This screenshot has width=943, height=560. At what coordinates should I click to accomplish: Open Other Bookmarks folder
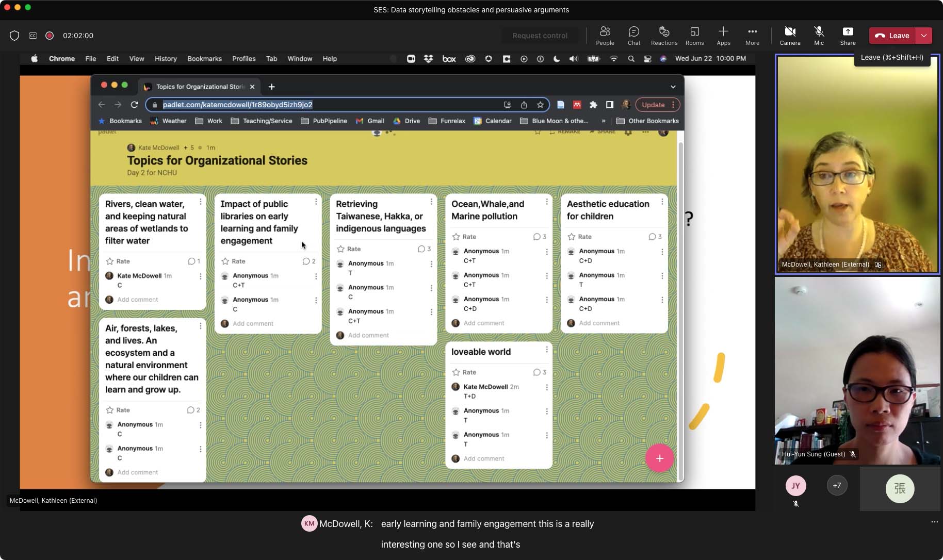click(647, 121)
